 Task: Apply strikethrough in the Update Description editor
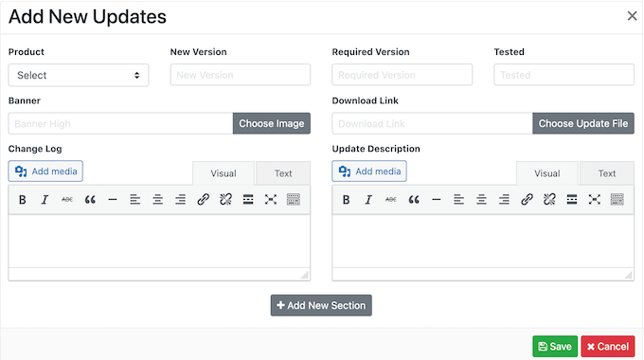tap(391, 200)
